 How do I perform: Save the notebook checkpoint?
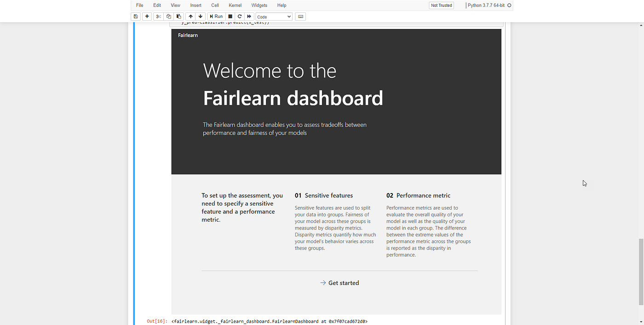click(135, 16)
